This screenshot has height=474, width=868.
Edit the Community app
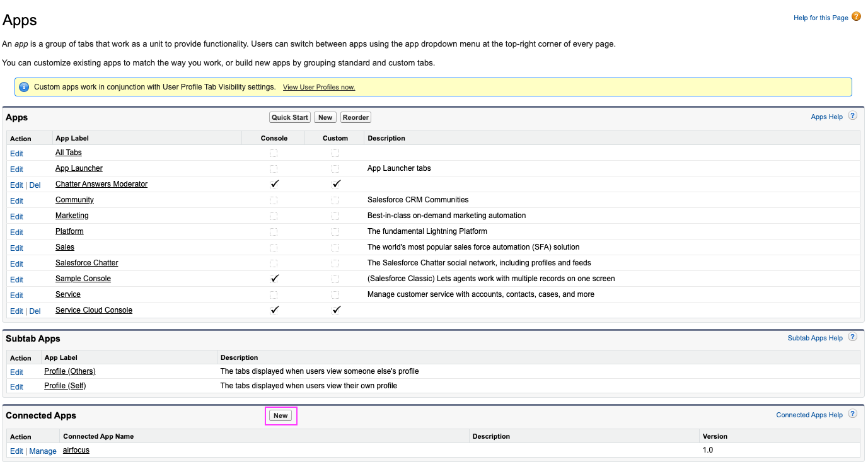(x=16, y=200)
